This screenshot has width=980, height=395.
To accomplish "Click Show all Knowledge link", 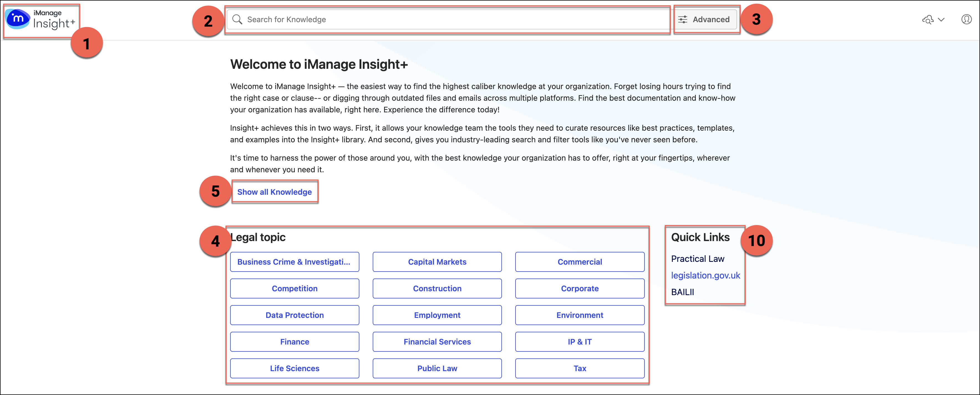I will [274, 192].
